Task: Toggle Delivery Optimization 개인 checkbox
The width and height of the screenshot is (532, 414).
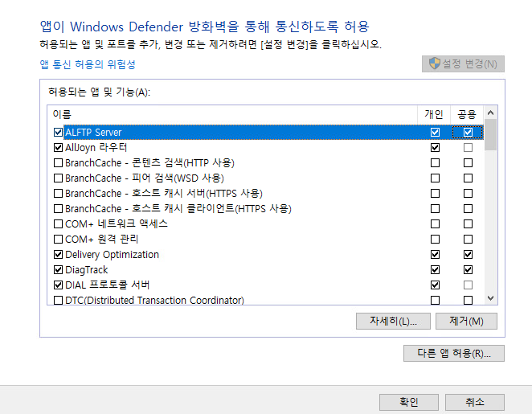Action: 435,255
